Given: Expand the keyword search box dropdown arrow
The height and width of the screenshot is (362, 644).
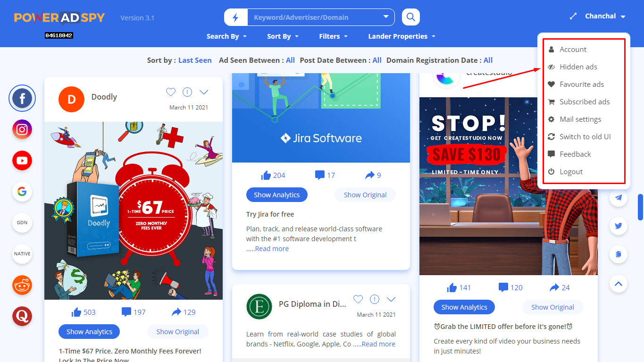Looking at the screenshot, I should [x=386, y=17].
